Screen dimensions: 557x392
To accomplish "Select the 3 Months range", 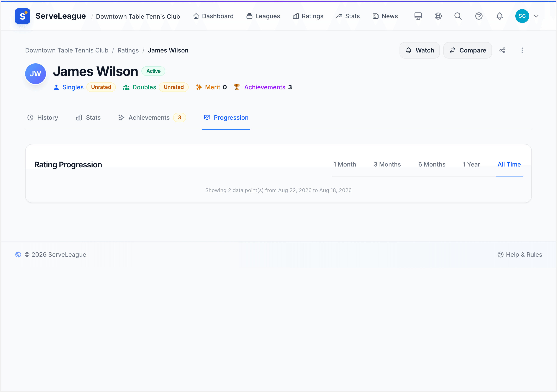I will click(387, 165).
